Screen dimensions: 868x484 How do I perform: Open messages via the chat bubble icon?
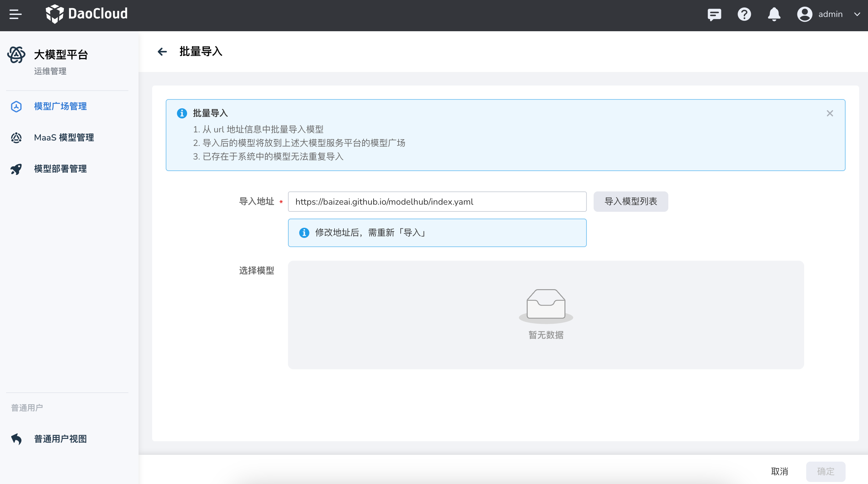714,14
